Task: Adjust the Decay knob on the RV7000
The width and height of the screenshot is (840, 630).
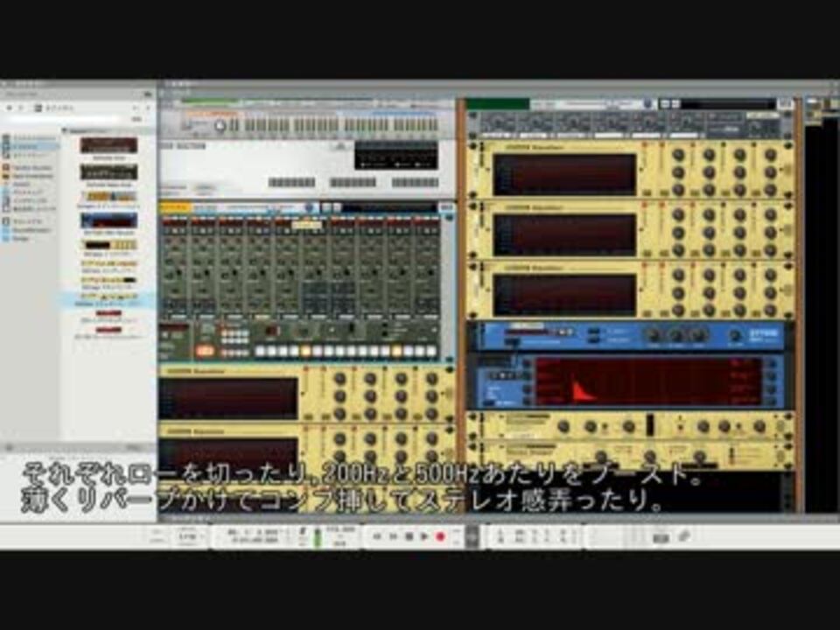Action: click(653, 335)
